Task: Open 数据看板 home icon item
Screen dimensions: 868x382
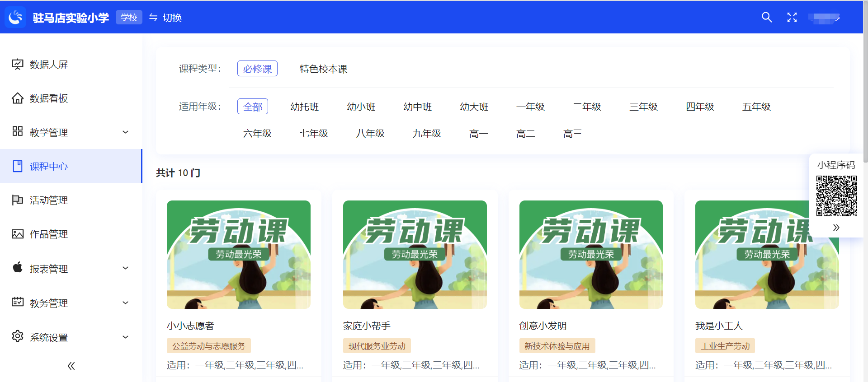Action: [48, 98]
